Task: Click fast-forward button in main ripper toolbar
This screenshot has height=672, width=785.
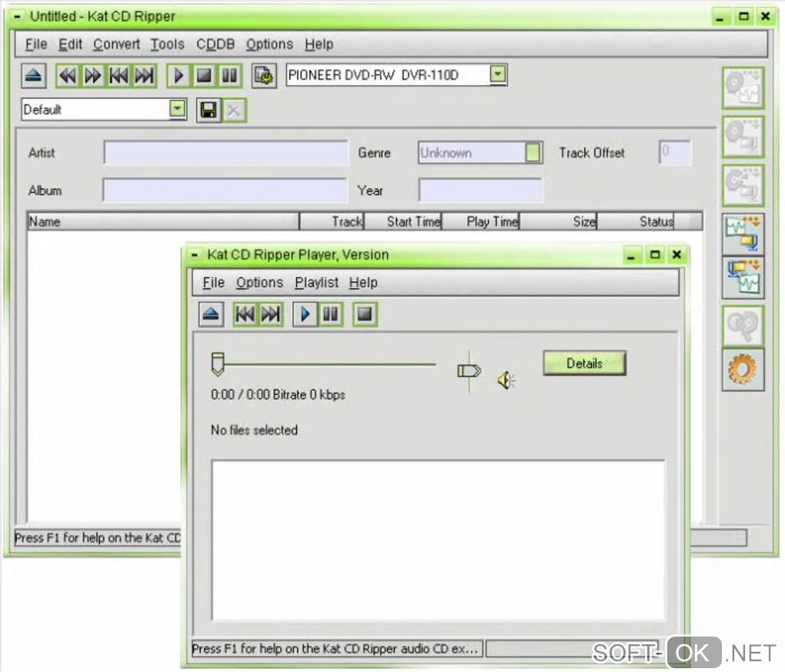Action: (93, 76)
